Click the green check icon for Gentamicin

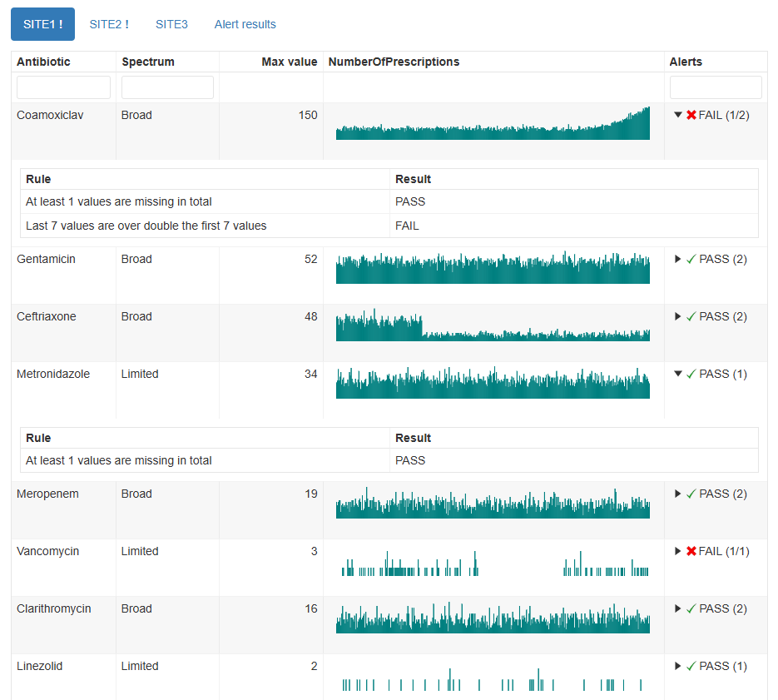[691, 260]
